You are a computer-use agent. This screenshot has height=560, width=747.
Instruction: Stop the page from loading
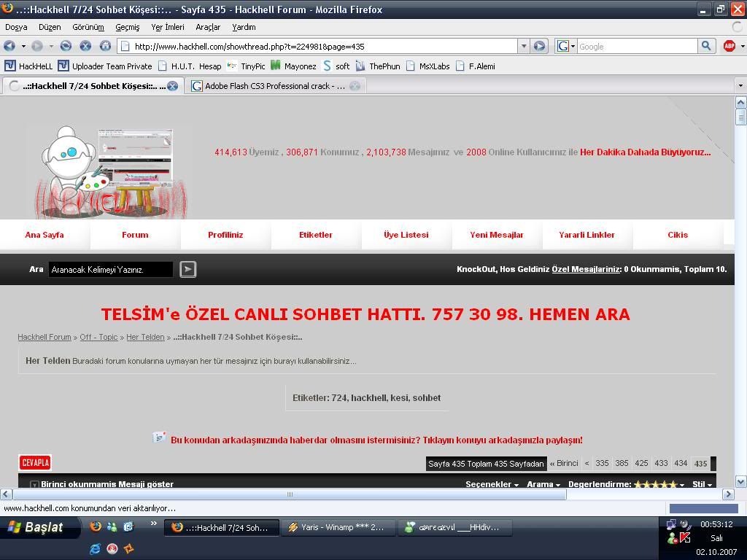85,46
